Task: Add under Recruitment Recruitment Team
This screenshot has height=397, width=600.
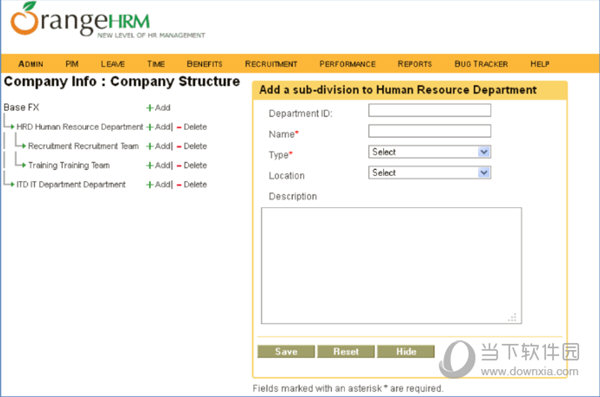Action: click(159, 146)
